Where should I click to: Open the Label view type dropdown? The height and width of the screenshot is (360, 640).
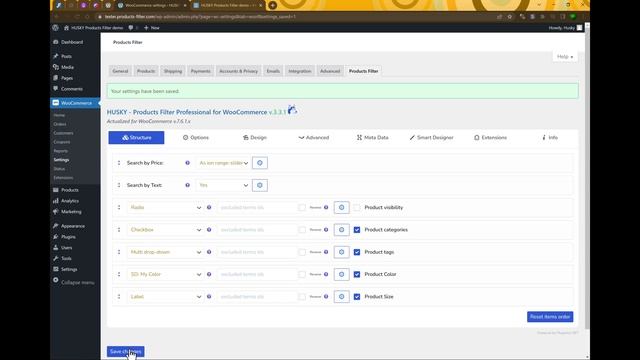[x=165, y=296]
